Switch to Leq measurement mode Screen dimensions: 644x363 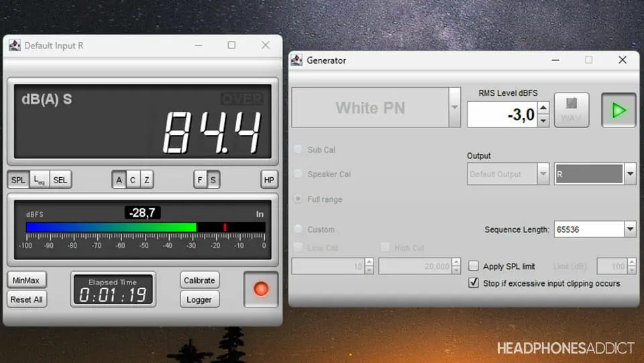[x=40, y=180]
